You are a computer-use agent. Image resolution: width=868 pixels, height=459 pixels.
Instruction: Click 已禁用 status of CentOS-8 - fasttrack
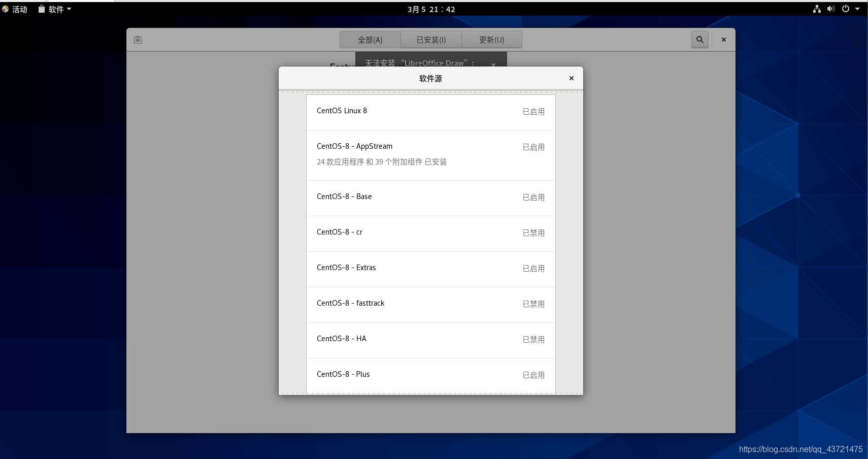point(533,304)
